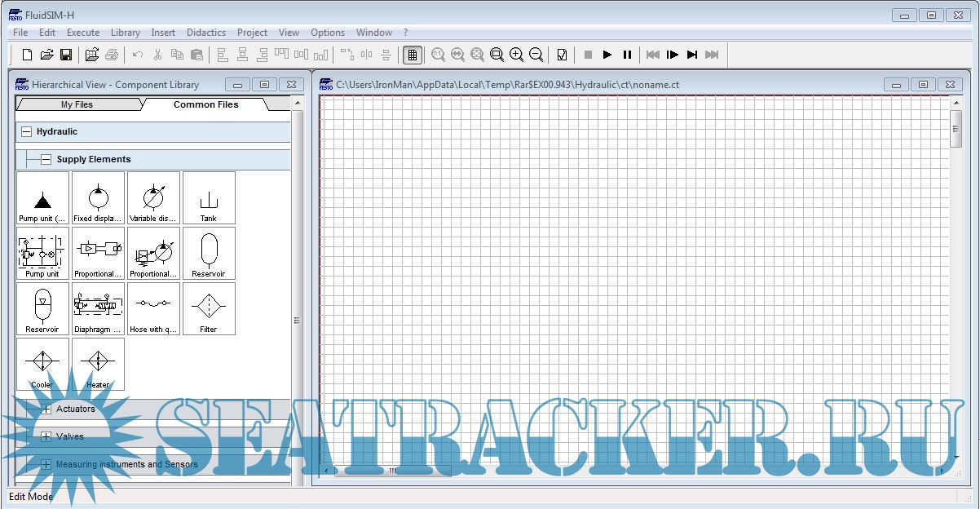
Task: Switch to the My Files tab
Action: click(77, 104)
